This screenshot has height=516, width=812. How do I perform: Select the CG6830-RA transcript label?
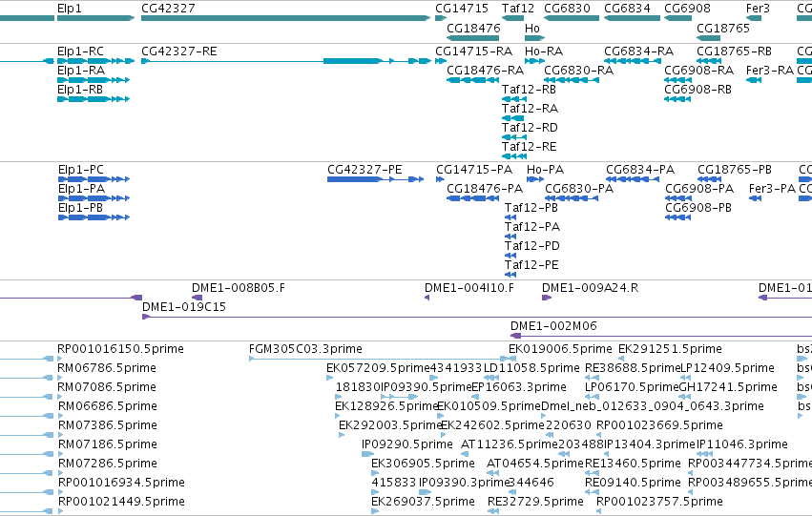tap(578, 71)
